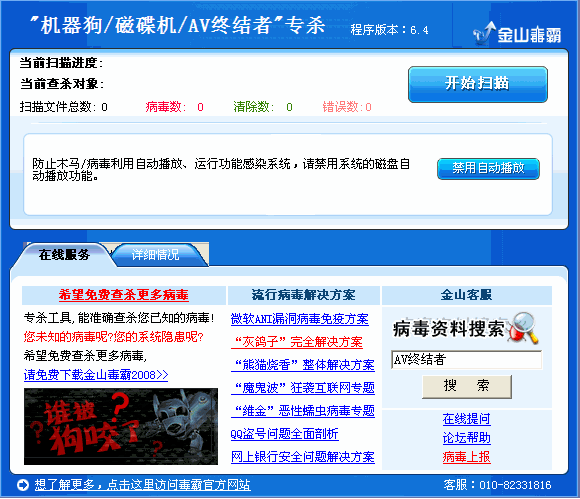
Task: Click the 当前查杀对象 label
Action: click(62, 84)
